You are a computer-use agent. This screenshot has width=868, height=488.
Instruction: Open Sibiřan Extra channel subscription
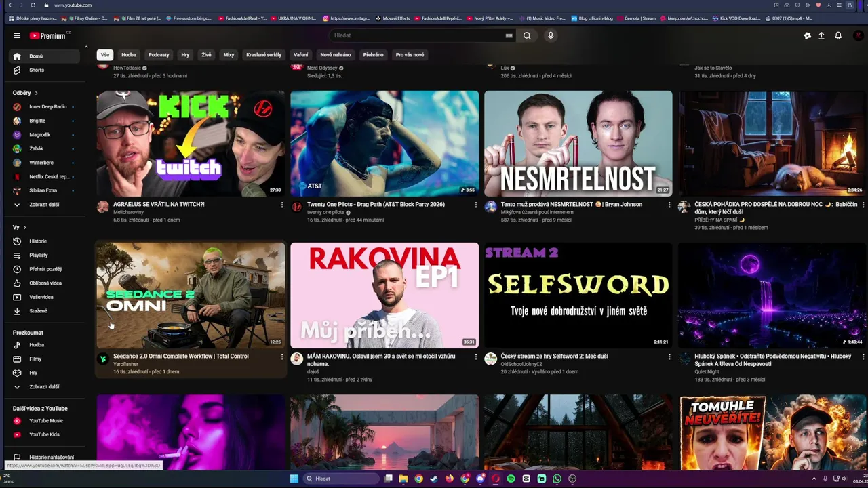(x=45, y=190)
